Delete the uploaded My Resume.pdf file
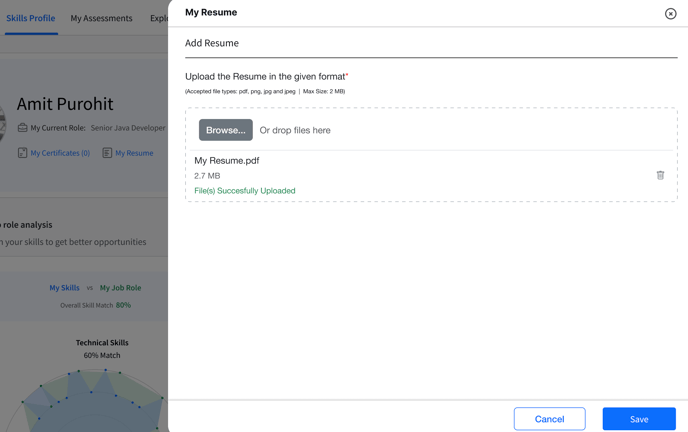The image size is (688, 432). [660, 175]
